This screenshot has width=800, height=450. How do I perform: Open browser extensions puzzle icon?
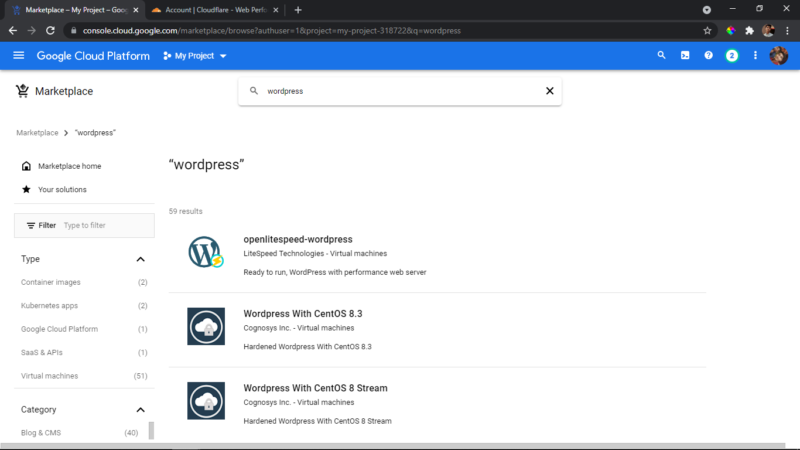[x=749, y=31]
